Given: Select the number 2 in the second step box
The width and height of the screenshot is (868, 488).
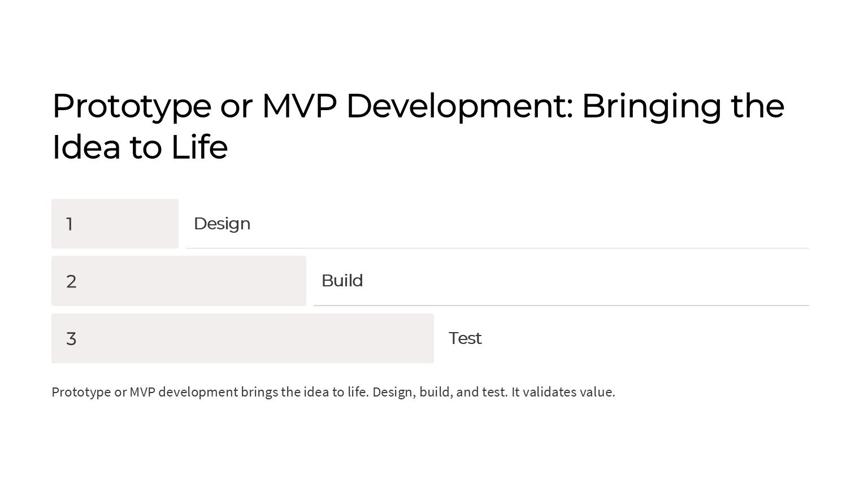Looking at the screenshot, I should (x=71, y=281).
